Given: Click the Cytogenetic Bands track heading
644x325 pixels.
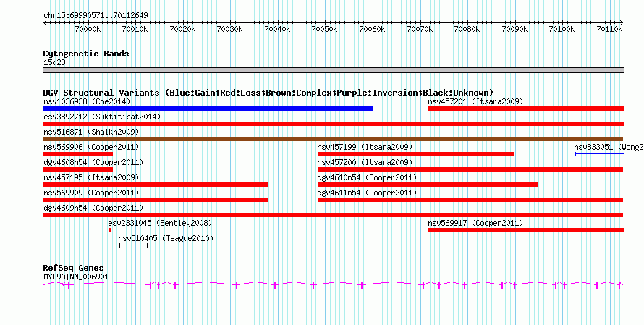Looking at the screenshot, I should [86, 54].
